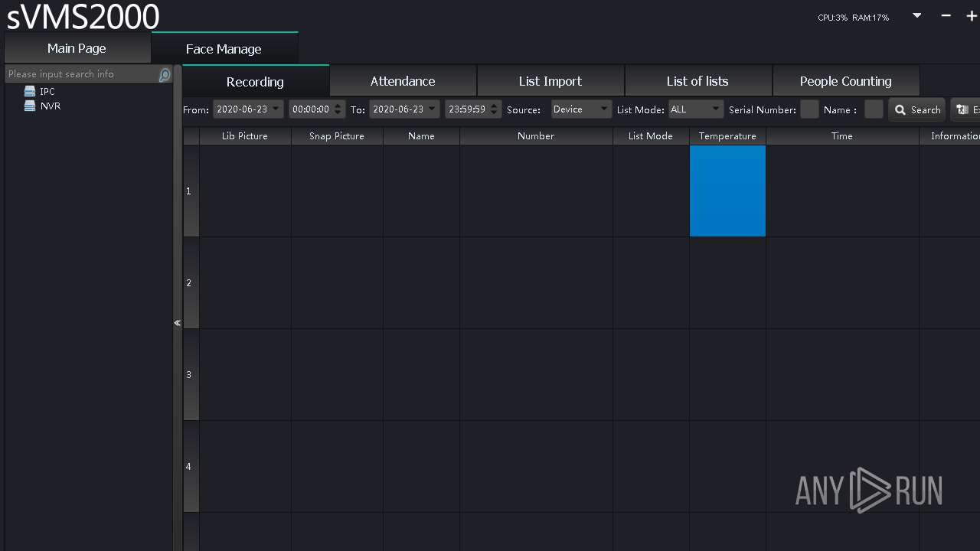Decrease the To time 23:59:59 with down arrow

click(x=495, y=113)
